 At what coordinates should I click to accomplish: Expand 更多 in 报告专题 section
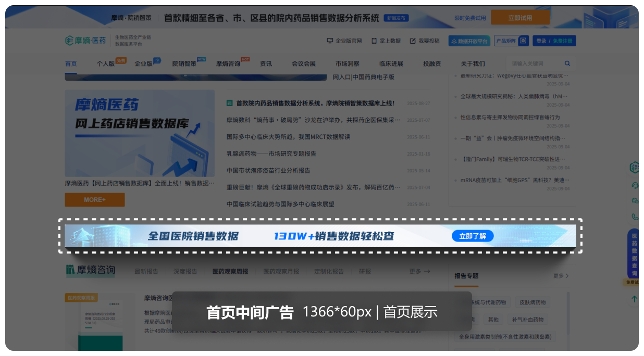(x=561, y=276)
